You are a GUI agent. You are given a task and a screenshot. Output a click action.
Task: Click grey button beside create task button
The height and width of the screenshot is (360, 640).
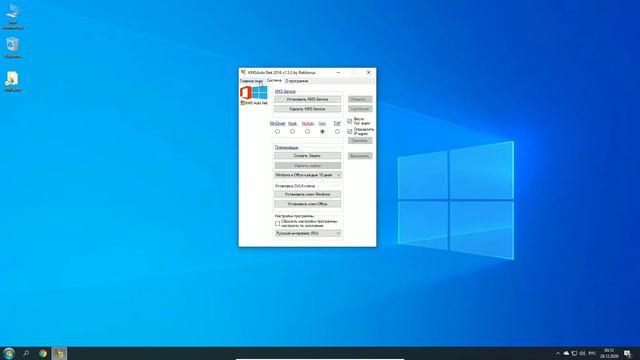tap(360, 156)
